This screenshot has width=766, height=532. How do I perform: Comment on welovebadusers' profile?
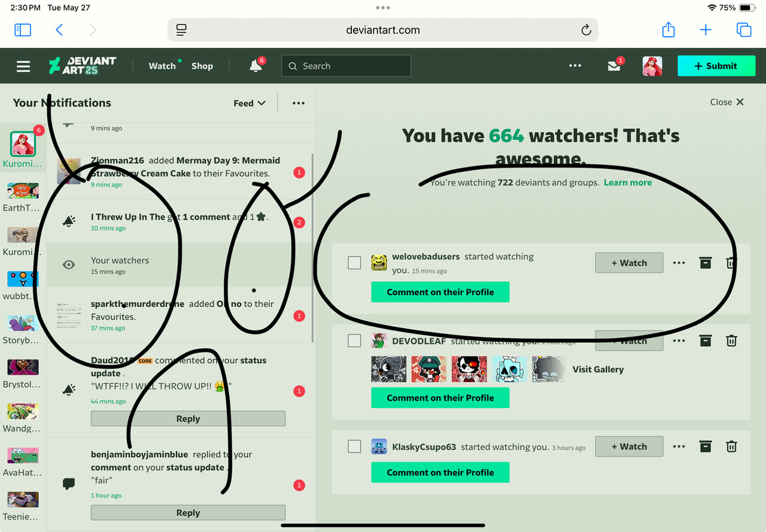(440, 292)
